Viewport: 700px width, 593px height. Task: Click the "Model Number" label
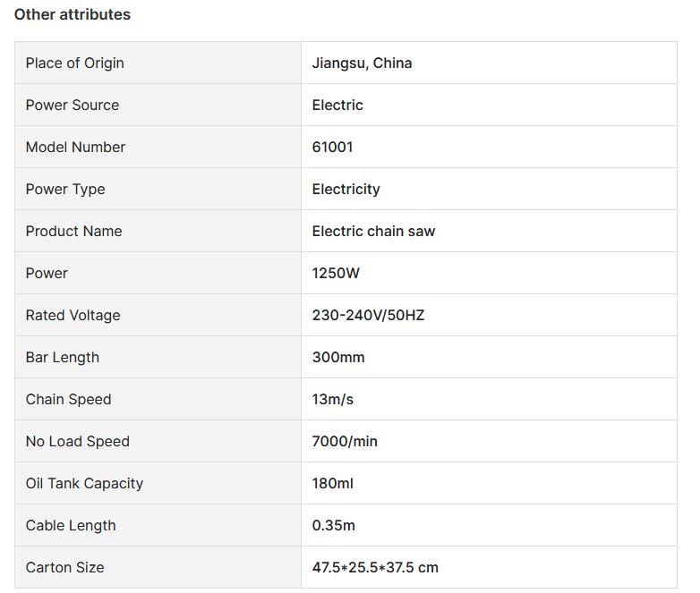click(75, 147)
